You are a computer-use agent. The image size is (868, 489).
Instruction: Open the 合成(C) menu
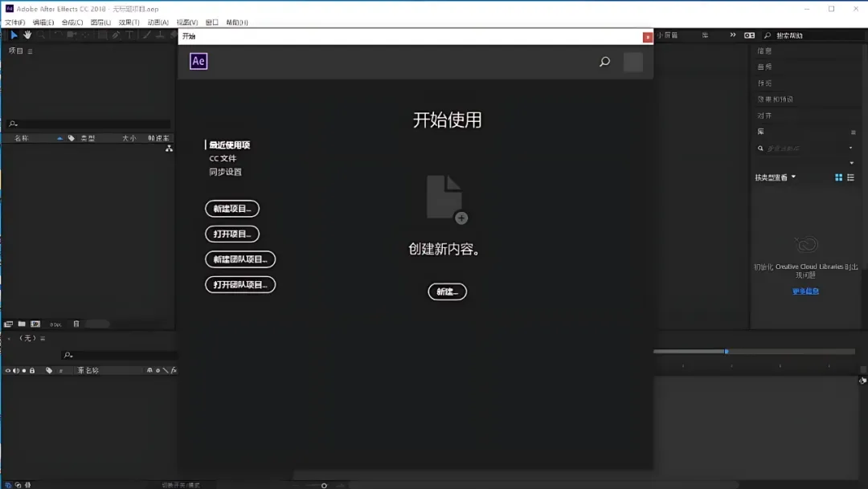click(x=72, y=22)
